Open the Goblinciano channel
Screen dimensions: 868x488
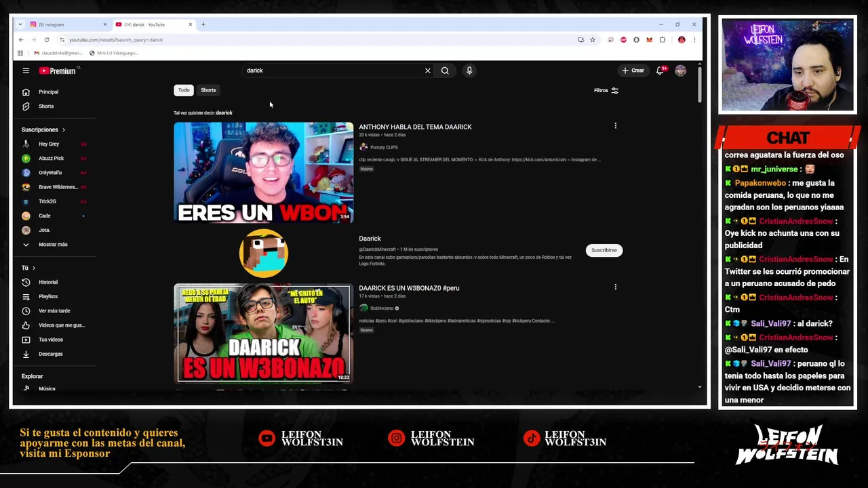pyautogui.click(x=381, y=308)
